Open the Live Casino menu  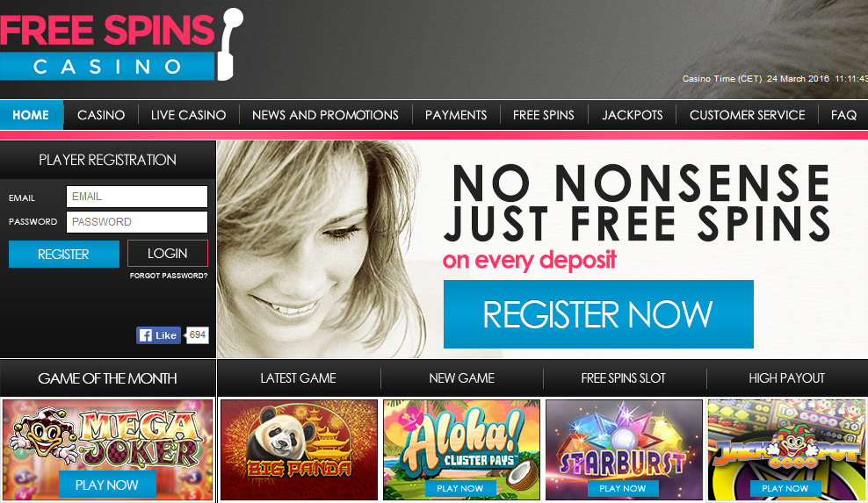(x=188, y=115)
